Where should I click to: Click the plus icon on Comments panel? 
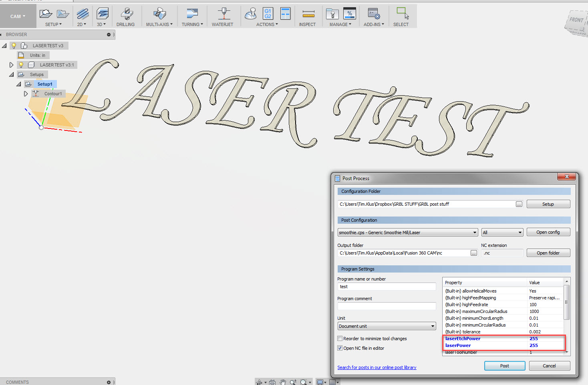pos(109,382)
